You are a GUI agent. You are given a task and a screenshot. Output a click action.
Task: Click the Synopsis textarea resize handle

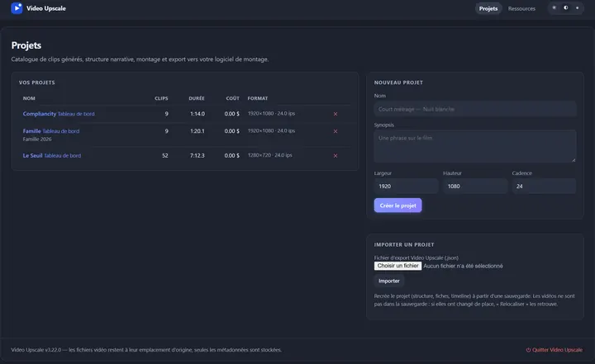tap(574, 159)
